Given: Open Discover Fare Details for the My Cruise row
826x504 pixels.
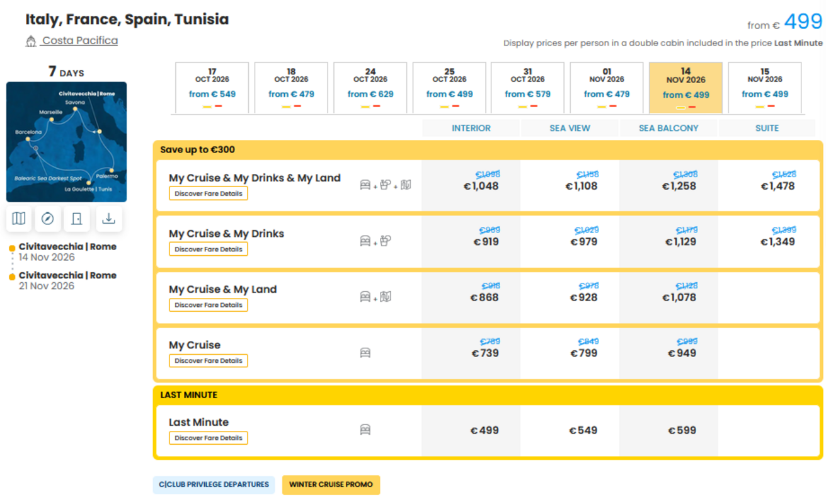Looking at the screenshot, I should [209, 360].
